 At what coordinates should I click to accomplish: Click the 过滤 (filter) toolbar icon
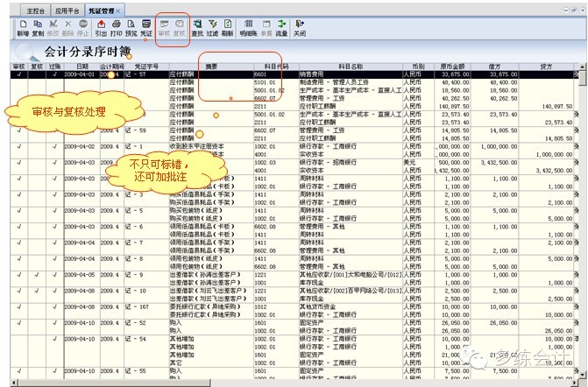click(212, 29)
